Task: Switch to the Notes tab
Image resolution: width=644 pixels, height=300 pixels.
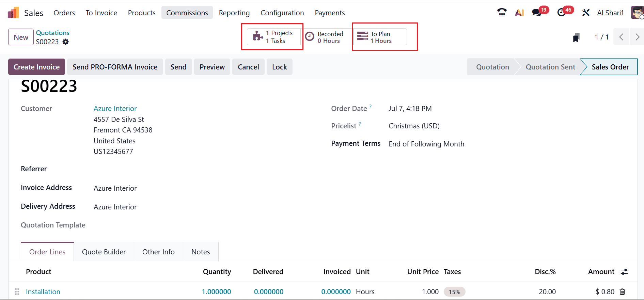Action: click(x=201, y=252)
